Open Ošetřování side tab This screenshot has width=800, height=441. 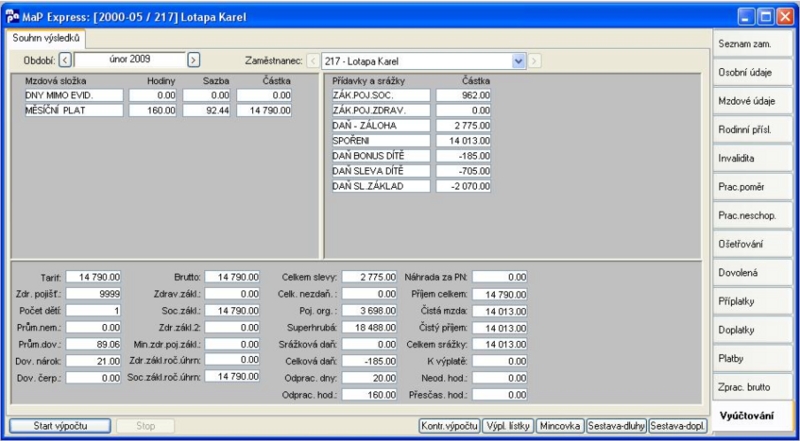tap(753, 244)
